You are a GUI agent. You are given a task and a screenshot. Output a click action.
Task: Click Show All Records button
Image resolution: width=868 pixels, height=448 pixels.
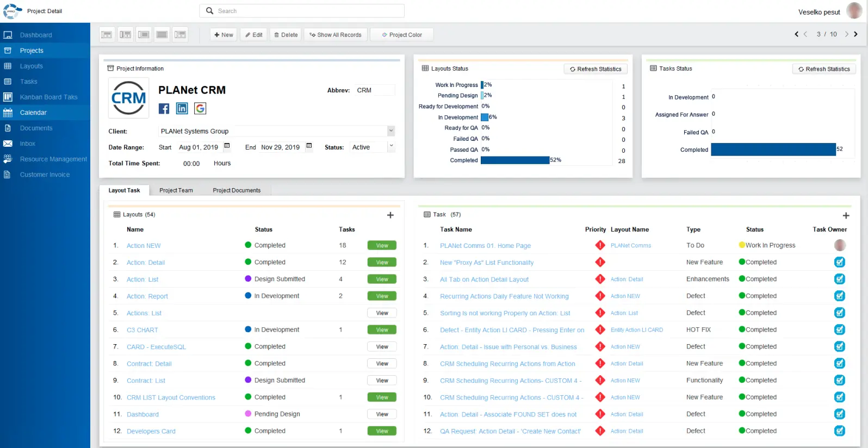click(336, 35)
